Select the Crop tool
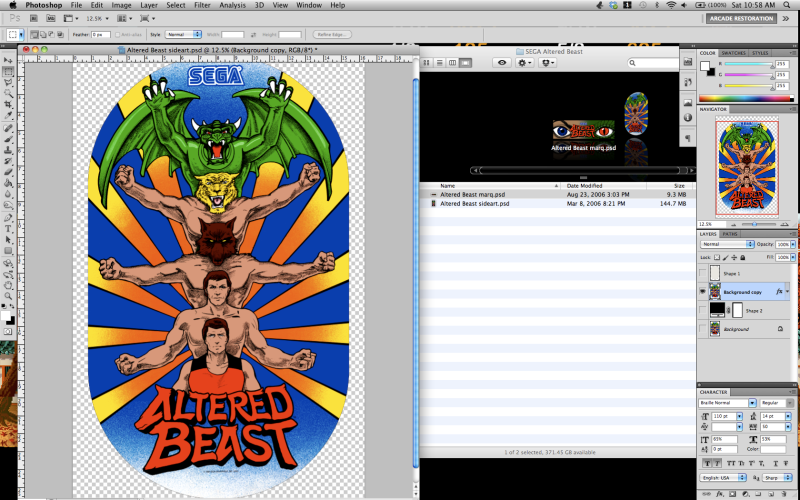 click(8, 106)
